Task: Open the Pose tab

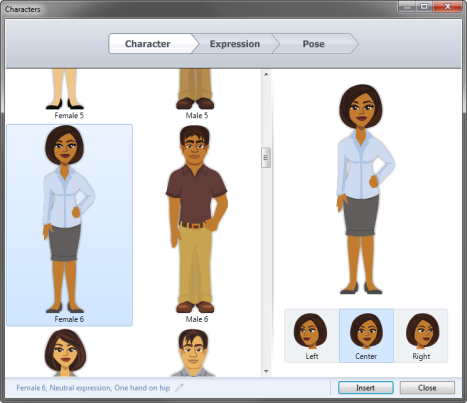Action: click(x=314, y=44)
